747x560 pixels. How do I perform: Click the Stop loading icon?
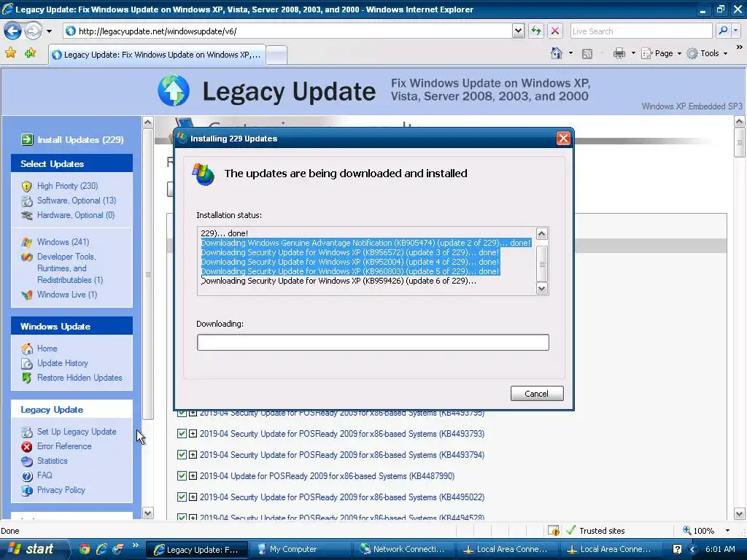pos(555,31)
